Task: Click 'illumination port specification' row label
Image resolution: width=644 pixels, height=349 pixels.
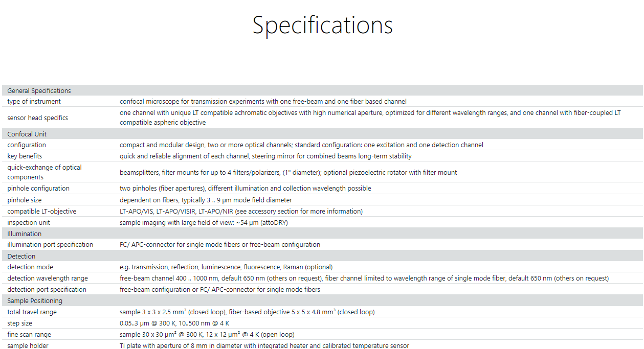Action: 50,244
